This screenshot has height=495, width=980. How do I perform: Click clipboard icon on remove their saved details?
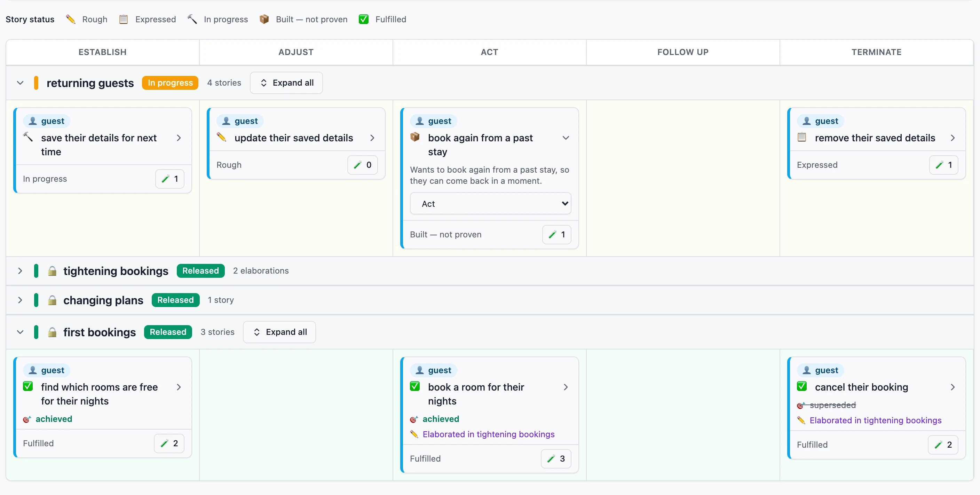pyautogui.click(x=802, y=137)
